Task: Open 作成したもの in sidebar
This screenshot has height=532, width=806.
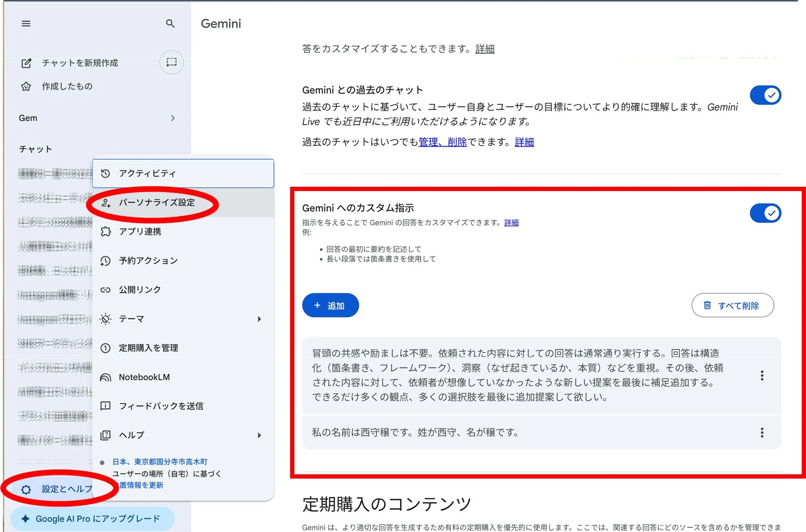Action: (67, 86)
